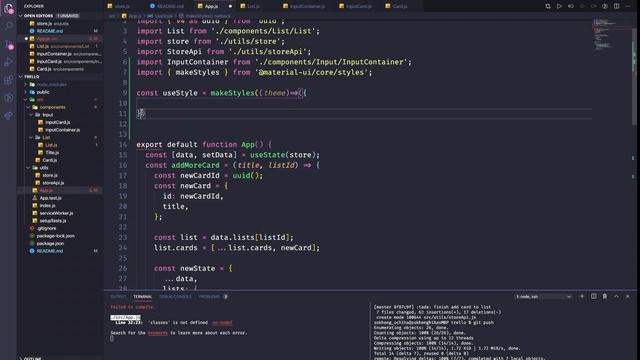Select the Terminal panel tab
Image resolution: width=640 pixels, height=360 pixels.
[x=142, y=297]
